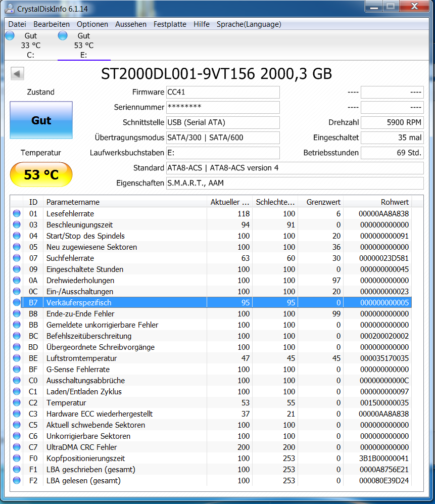Screen dimensions: 435x504
Task: Minimize the CrystalDiskInfo window
Action: (x=374, y=7)
